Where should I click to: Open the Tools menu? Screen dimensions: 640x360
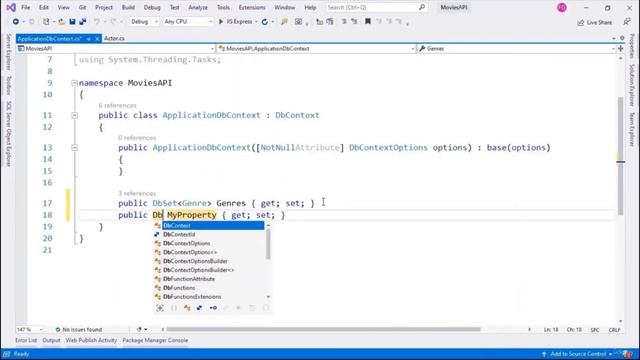click(x=223, y=7)
